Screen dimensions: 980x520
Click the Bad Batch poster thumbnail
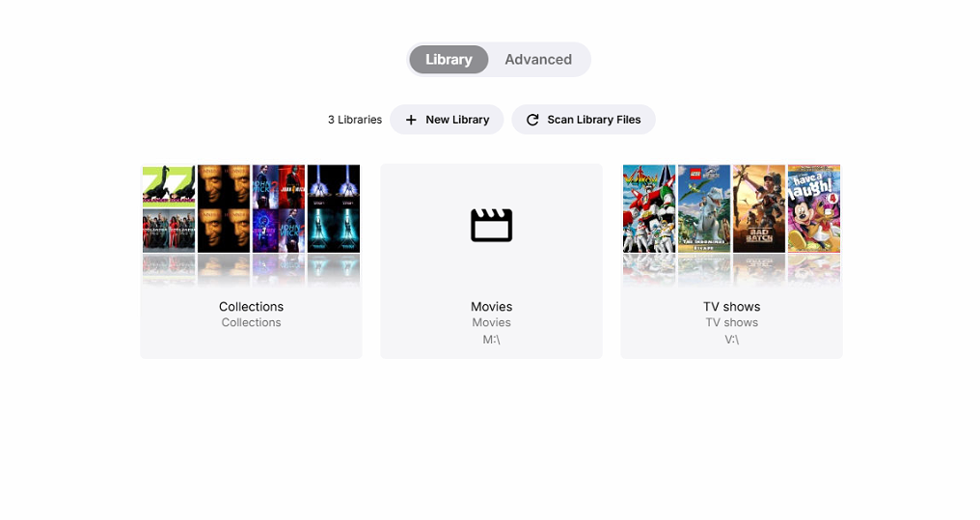(759, 208)
